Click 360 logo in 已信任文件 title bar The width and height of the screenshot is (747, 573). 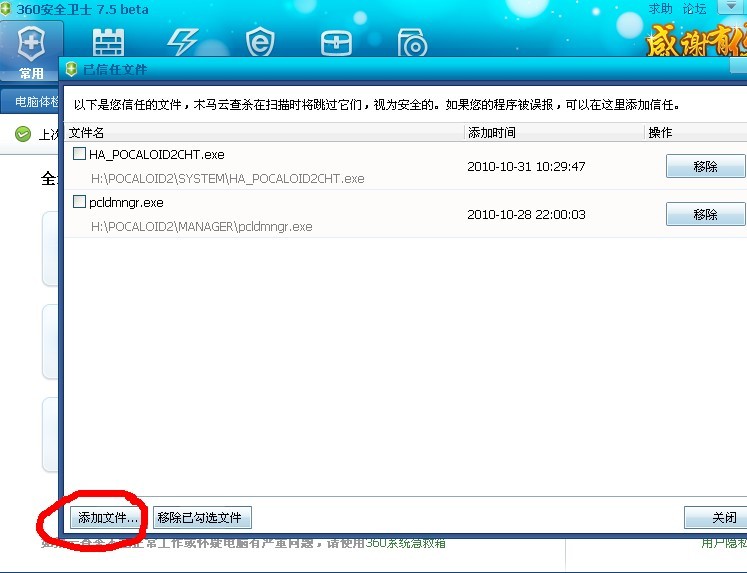click(71, 70)
